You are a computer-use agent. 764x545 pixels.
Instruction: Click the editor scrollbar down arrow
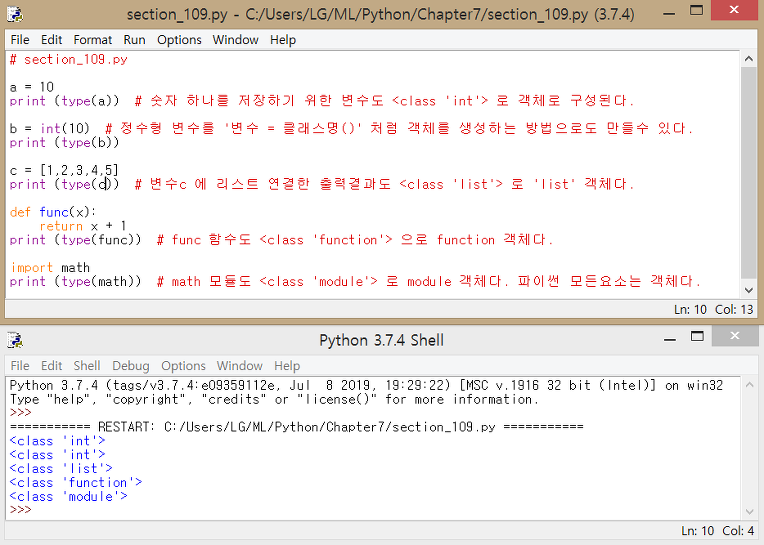point(749,290)
